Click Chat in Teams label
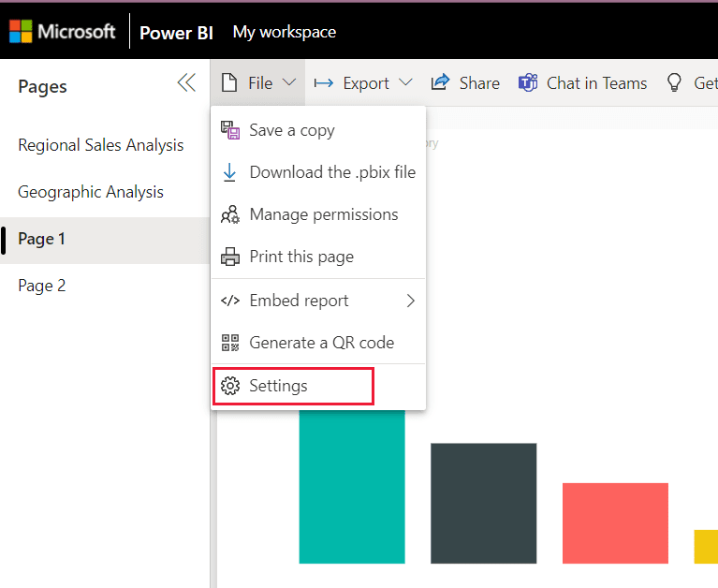 click(596, 83)
